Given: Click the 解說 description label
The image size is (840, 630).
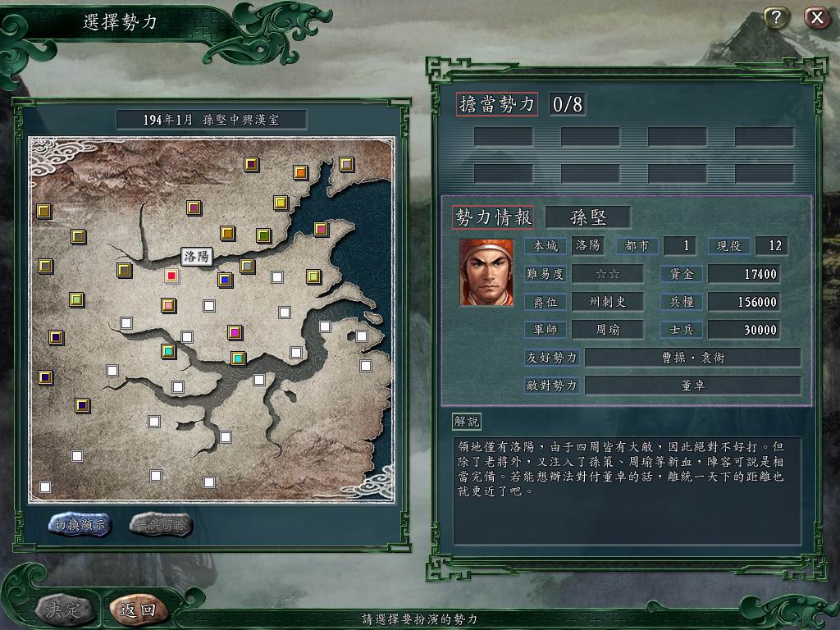Looking at the screenshot, I should point(466,421).
